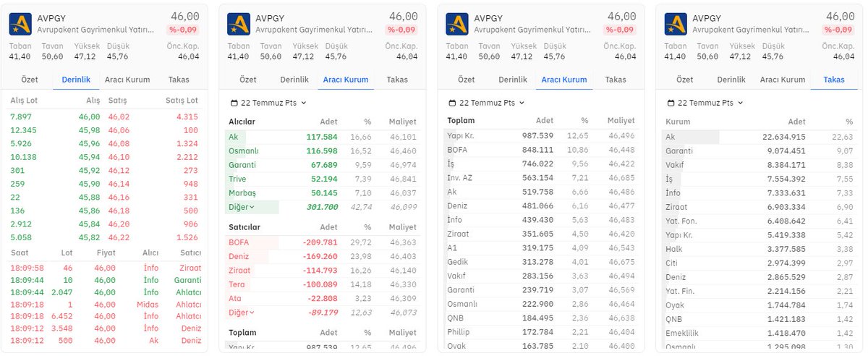This screenshot has height=356, width=868.
Task: Click the Inv. AZ row 563.154
Action: (x=541, y=177)
